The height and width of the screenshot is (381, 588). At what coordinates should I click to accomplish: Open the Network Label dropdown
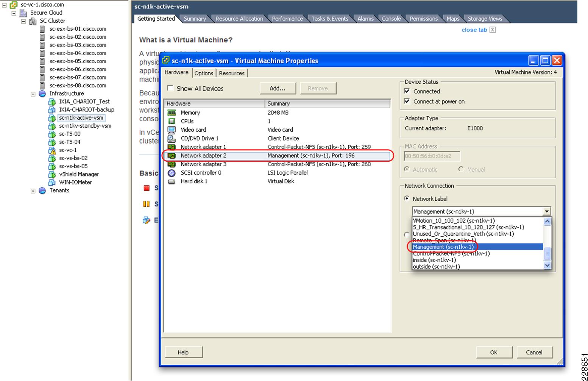tap(546, 211)
